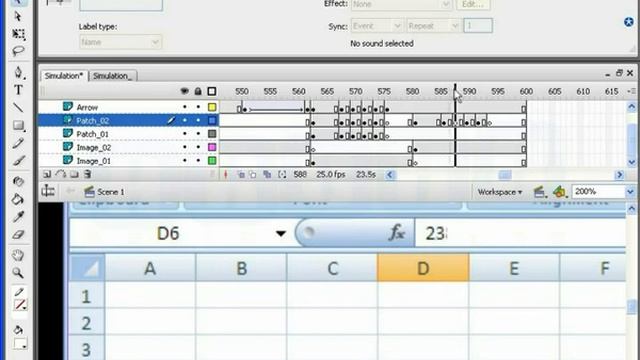The height and width of the screenshot is (360, 640).
Task: Click the Properties panel help icon
Action: point(629,22)
